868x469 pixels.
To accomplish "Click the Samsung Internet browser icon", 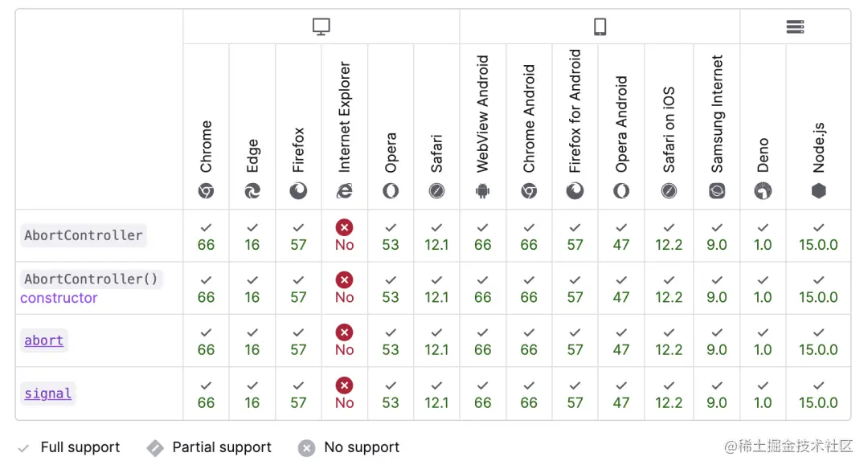I will 717,191.
